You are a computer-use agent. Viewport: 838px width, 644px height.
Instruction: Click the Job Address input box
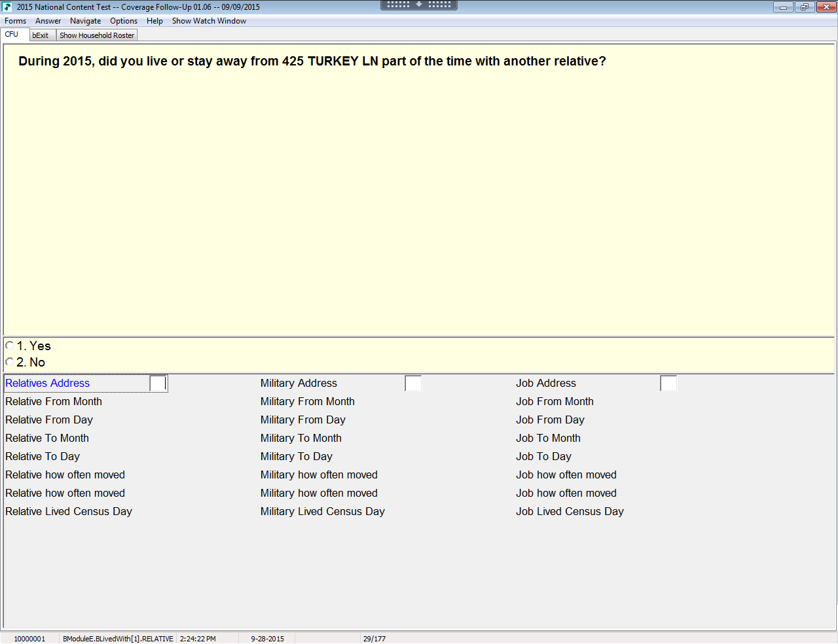point(668,384)
